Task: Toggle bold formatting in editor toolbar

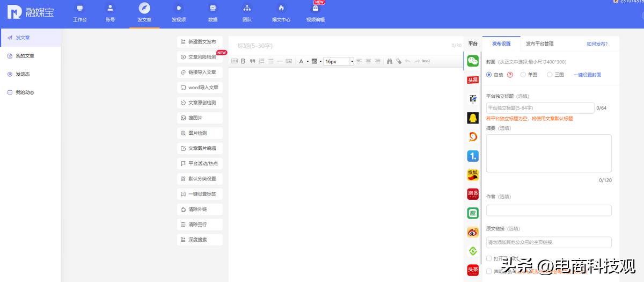Action: click(x=243, y=61)
